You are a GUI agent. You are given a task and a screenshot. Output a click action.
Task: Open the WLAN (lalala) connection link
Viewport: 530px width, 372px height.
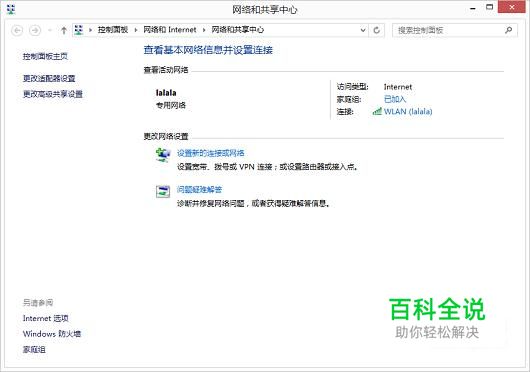click(408, 111)
